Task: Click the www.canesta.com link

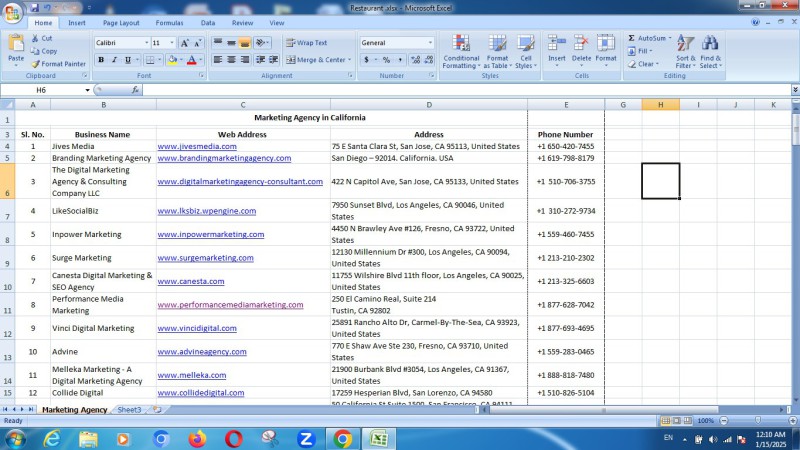Action: (190, 281)
